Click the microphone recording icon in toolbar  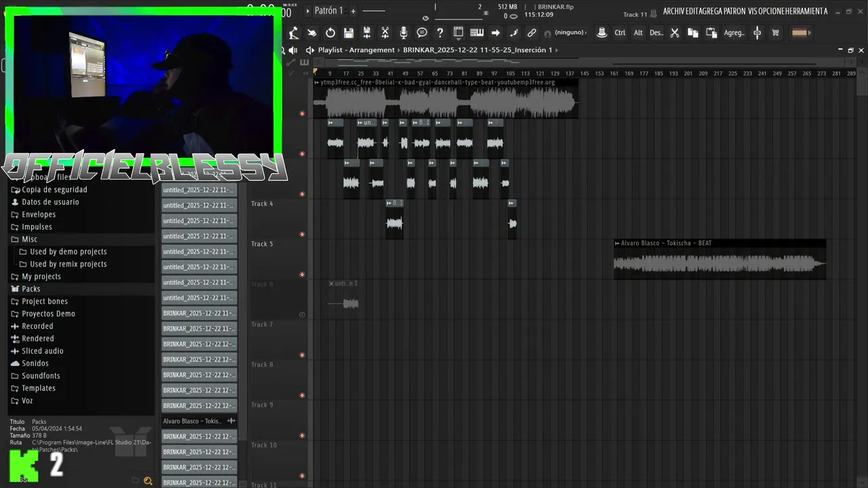(x=403, y=33)
